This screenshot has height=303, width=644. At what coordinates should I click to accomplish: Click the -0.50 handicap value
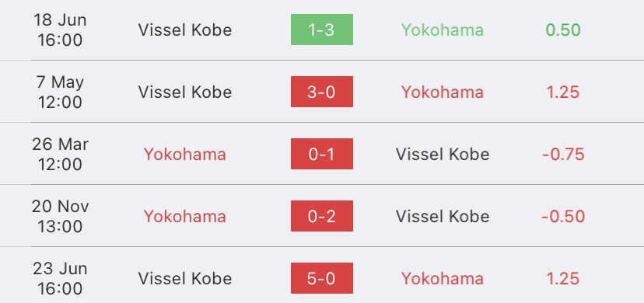563,217
